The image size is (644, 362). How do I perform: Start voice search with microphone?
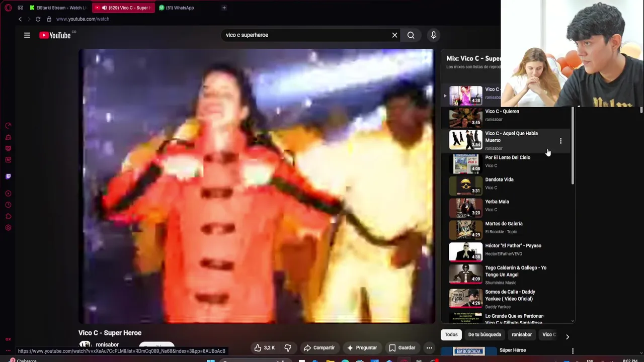click(x=434, y=35)
